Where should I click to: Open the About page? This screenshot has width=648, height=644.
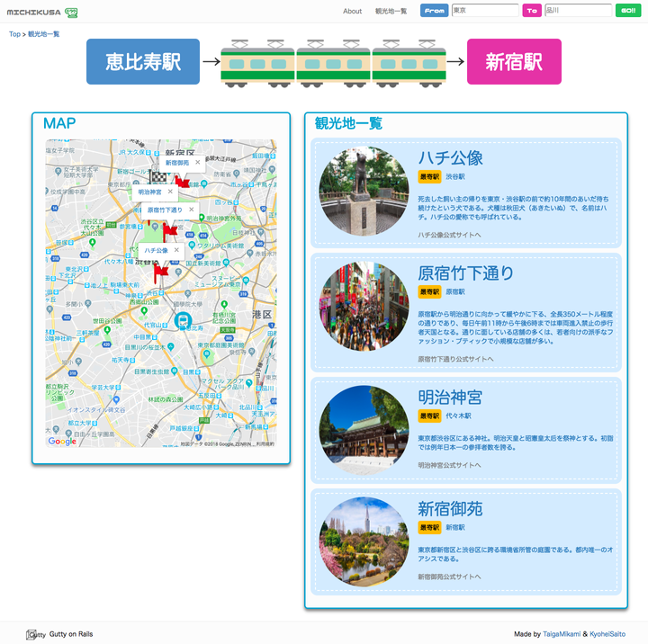pos(352,11)
